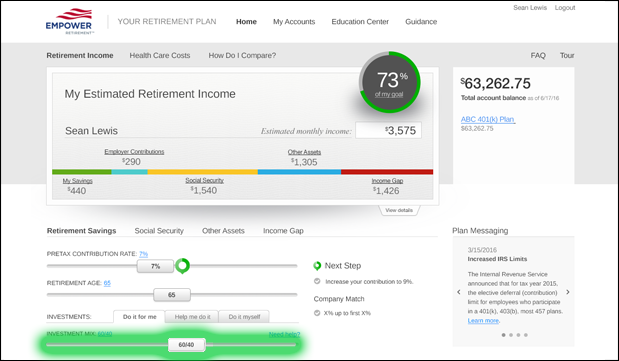Select the Other Assets tab

[223, 231]
